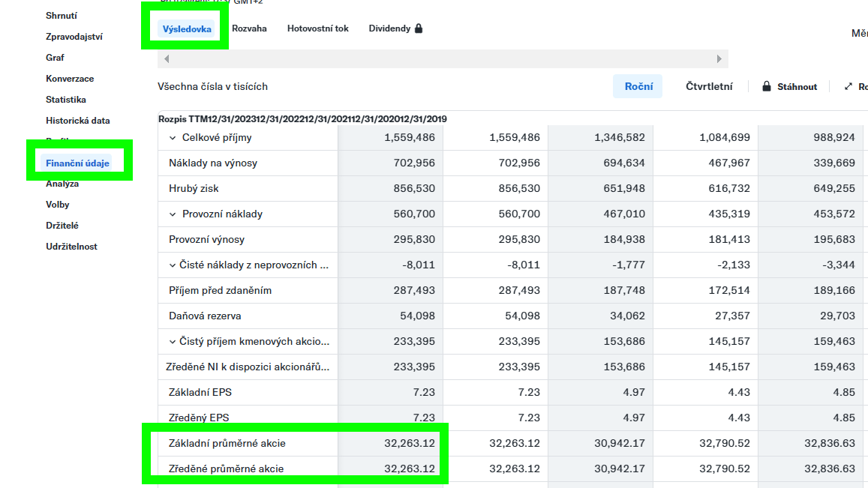This screenshot has height=488, width=868.
Task: Open the Analýza section
Action: point(62,182)
